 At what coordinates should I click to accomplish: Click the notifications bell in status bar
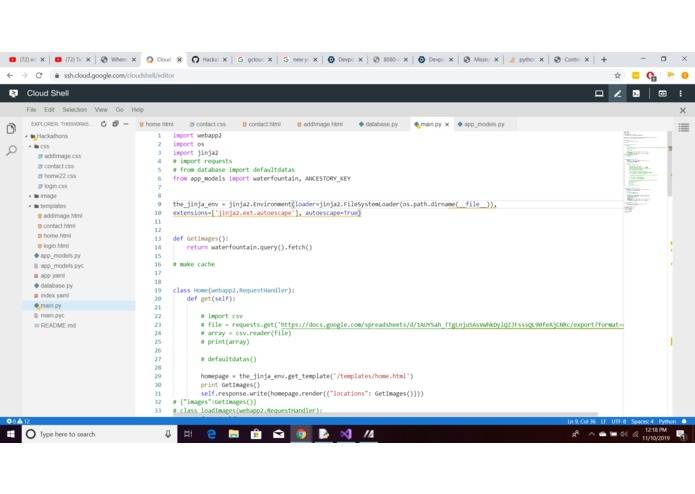point(684,421)
